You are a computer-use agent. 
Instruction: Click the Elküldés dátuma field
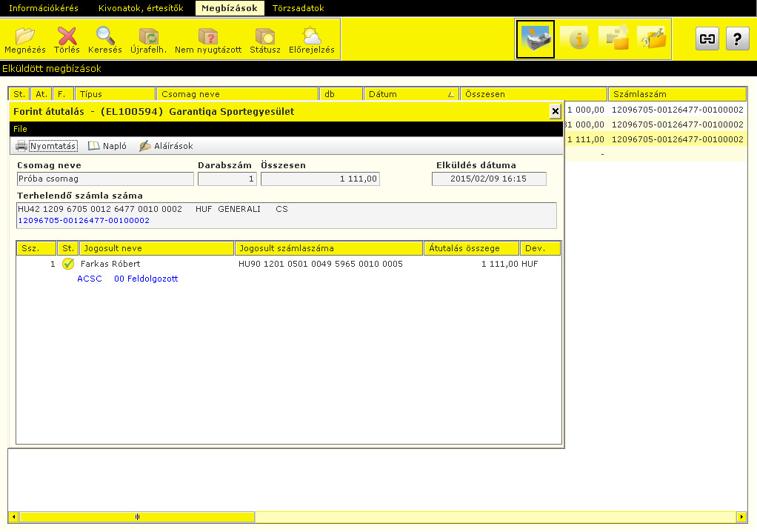489,179
